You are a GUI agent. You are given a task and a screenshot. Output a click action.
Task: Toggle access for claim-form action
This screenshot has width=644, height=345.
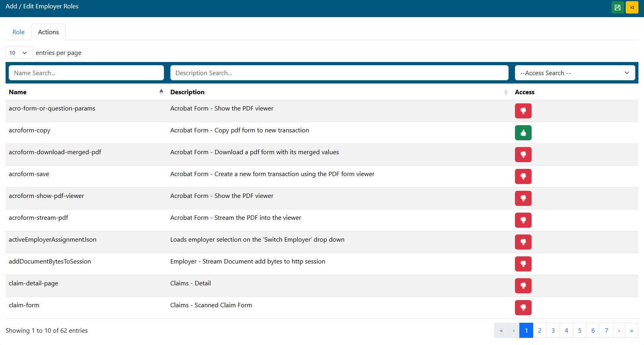(523, 308)
